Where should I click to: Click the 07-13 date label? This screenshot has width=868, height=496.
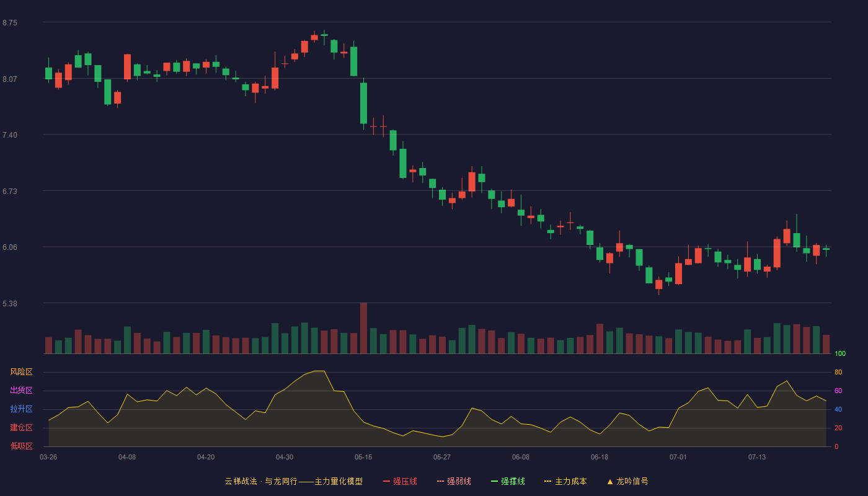tap(757, 457)
